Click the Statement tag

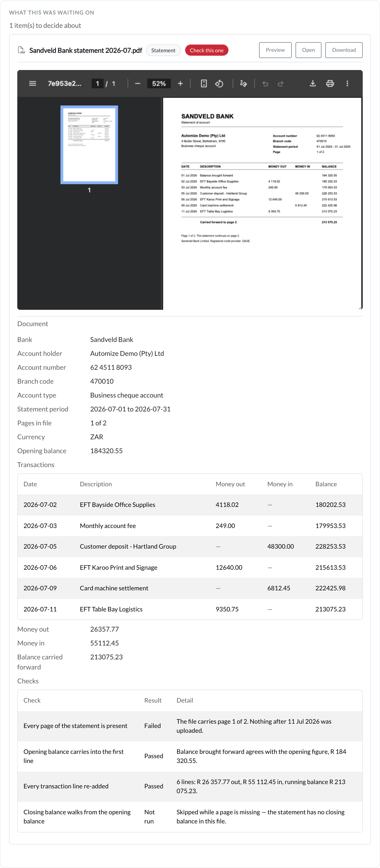pyautogui.click(x=163, y=50)
